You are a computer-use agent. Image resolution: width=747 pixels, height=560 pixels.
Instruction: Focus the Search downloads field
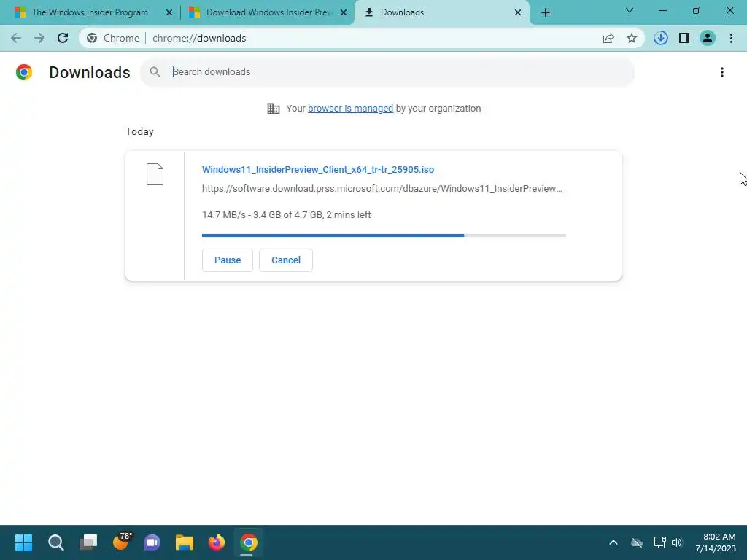click(387, 72)
